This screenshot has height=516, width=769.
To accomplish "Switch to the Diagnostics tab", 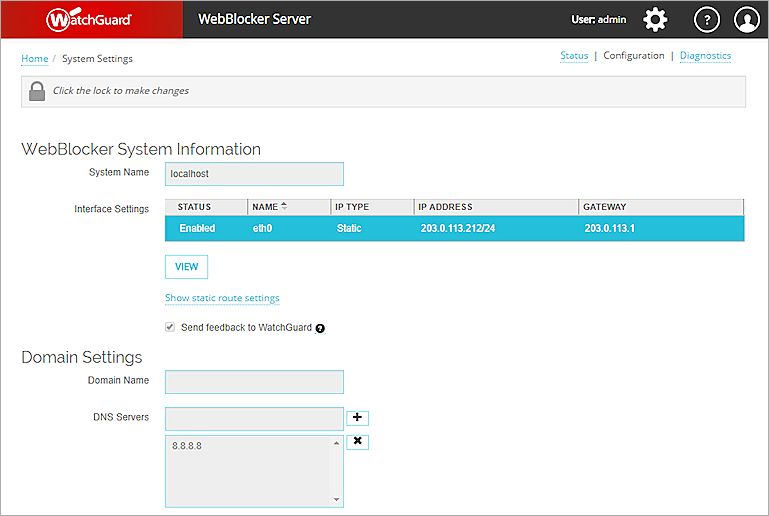I will point(705,56).
